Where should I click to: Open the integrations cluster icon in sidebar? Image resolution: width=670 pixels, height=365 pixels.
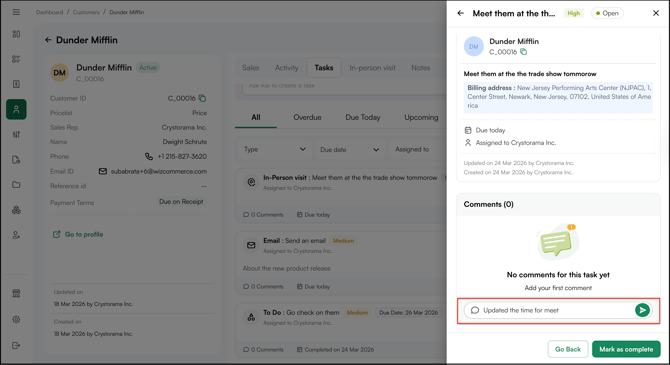point(16,210)
